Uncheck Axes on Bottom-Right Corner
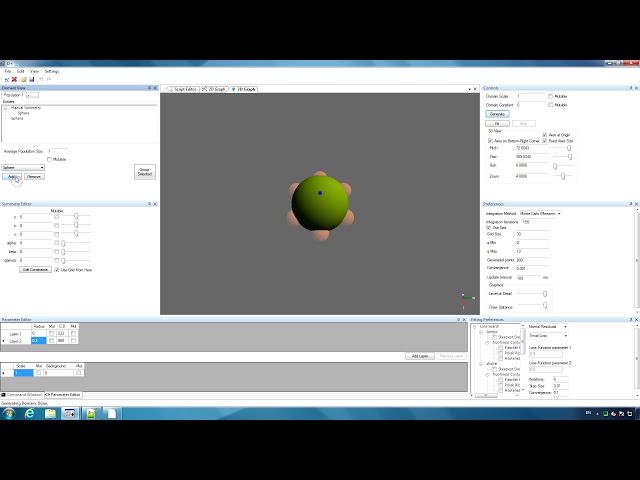The height and width of the screenshot is (480, 640). click(490, 141)
